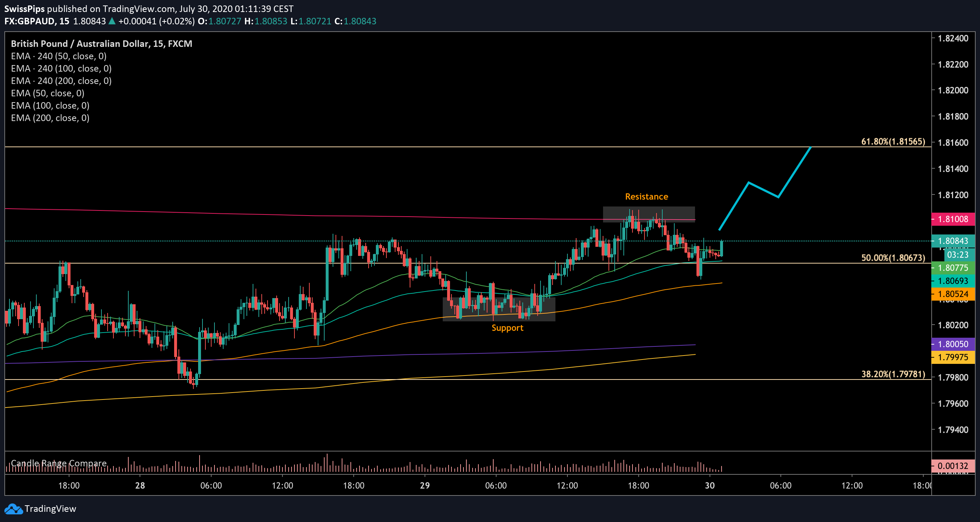The width and height of the screenshot is (980, 522).
Task: Click the British Pound / Australian Dollar title
Action: (101, 44)
